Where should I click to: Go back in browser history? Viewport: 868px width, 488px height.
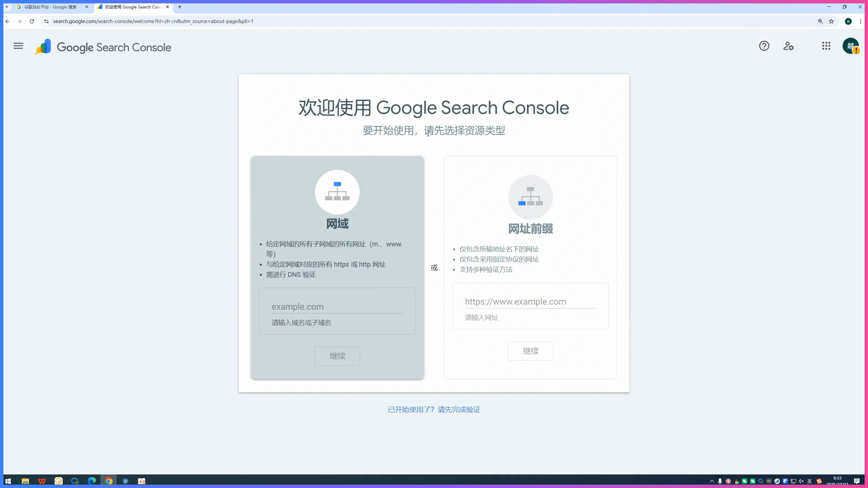click(7, 21)
